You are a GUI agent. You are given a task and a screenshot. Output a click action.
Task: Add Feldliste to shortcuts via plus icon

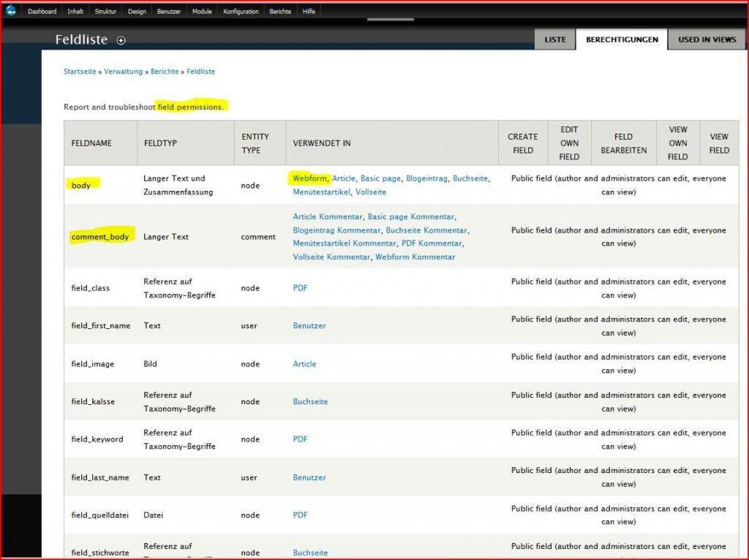tap(121, 40)
